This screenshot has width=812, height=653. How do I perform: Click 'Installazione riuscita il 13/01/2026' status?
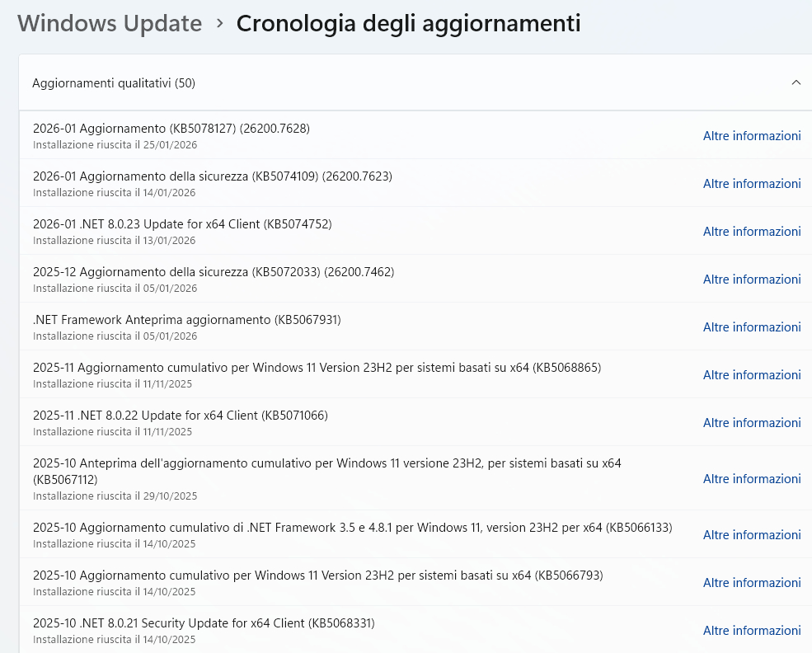115,240
